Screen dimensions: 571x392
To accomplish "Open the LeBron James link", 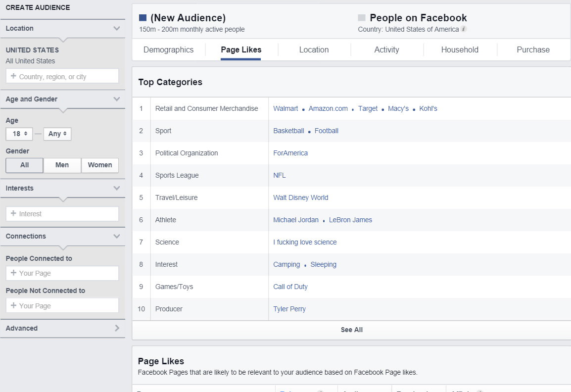I will point(351,220).
